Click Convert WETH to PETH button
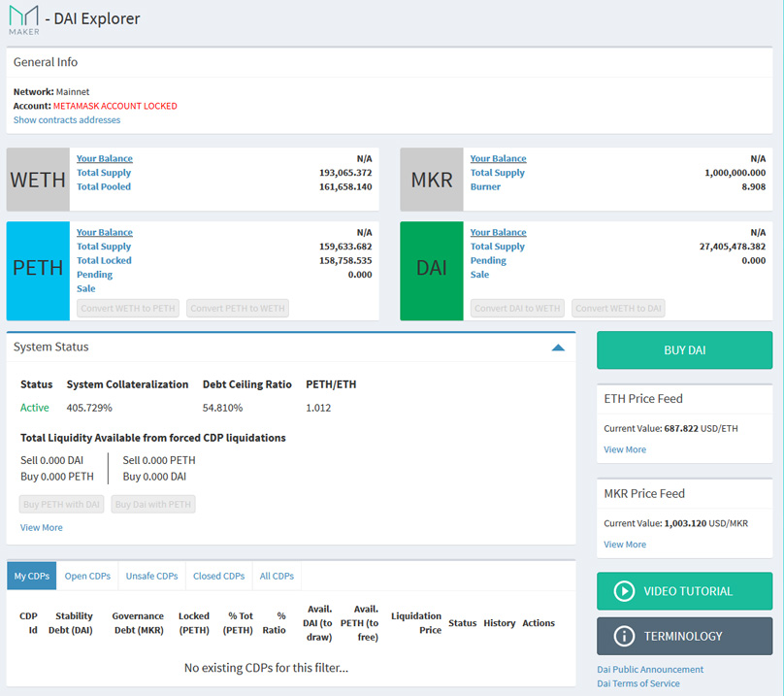Screen dimensions: 784x696 click(128, 309)
